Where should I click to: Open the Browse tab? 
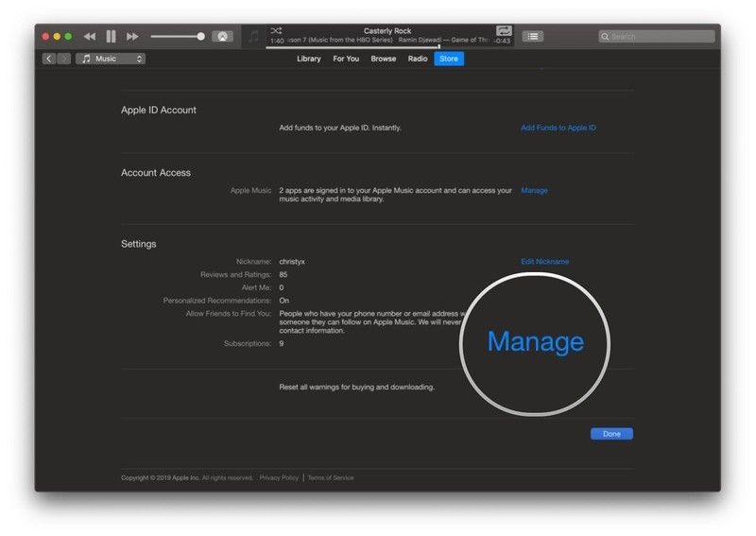[384, 59]
